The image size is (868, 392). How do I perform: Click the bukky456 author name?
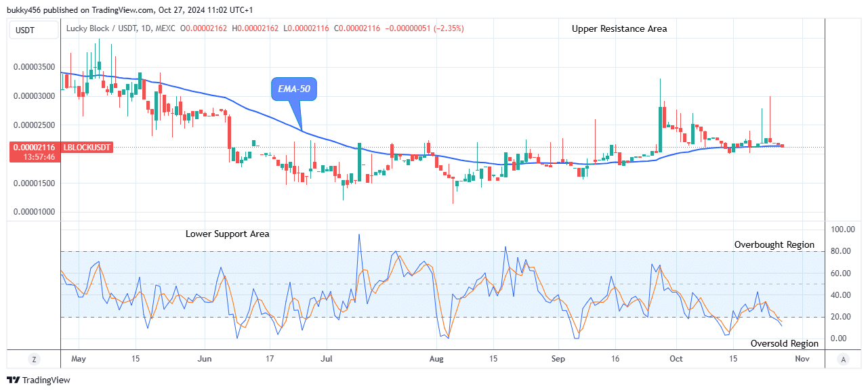pyautogui.click(x=24, y=9)
